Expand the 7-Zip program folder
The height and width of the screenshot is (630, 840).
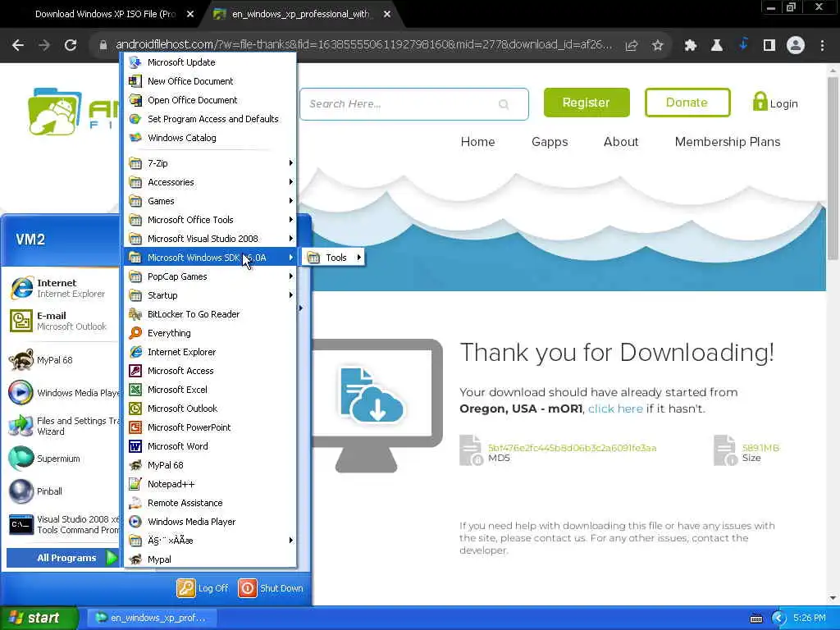(210, 163)
